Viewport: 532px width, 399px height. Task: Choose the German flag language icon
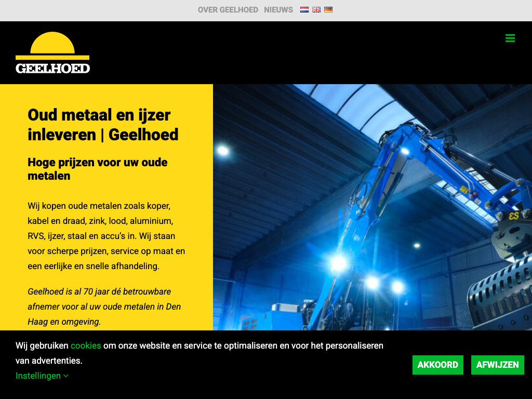pyautogui.click(x=328, y=9)
